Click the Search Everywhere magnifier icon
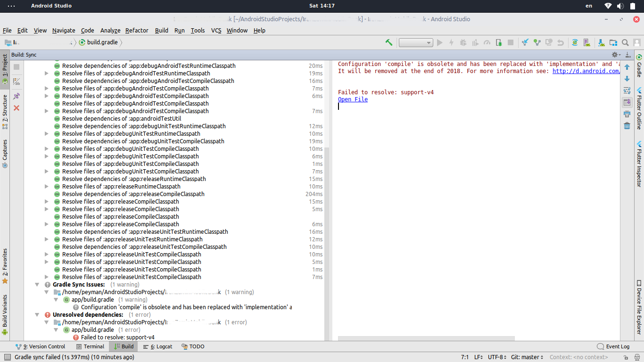 [x=625, y=42]
